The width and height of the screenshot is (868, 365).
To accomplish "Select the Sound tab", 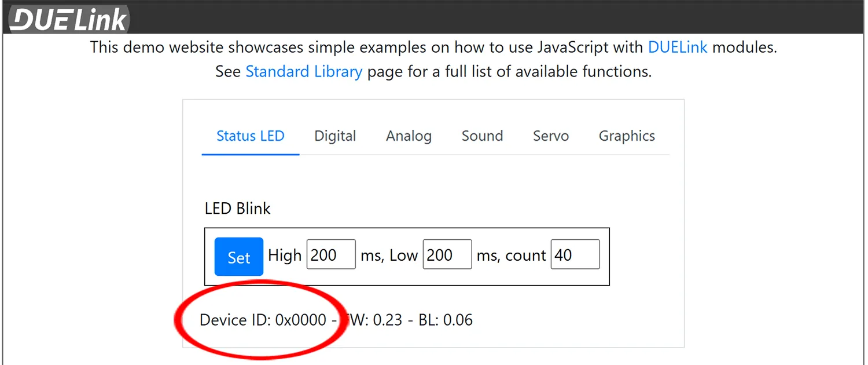I will (482, 136).
